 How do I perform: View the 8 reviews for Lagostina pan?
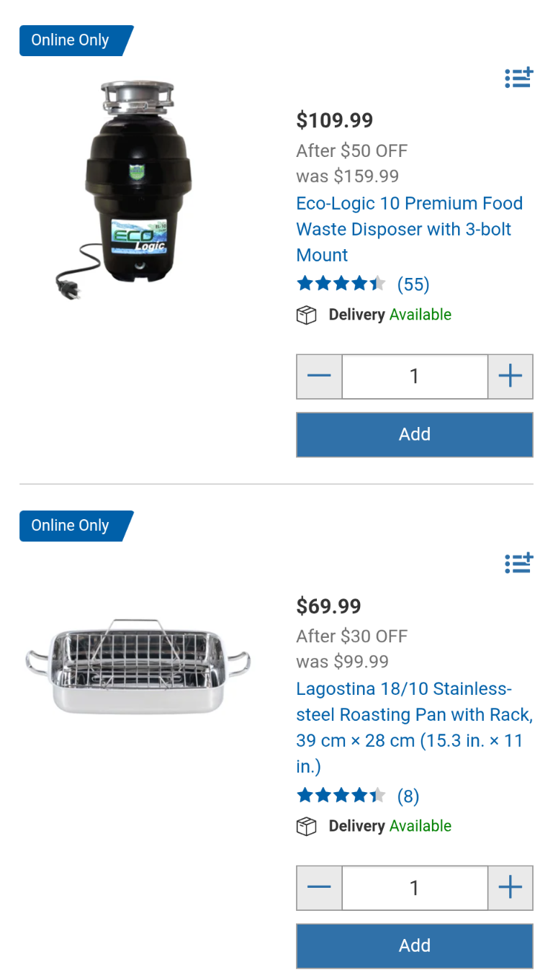(408, 796)
